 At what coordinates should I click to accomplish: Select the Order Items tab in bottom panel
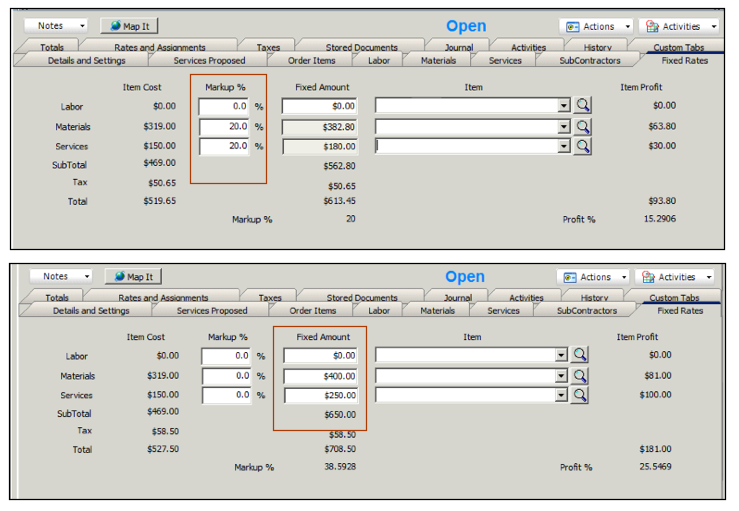pyautogui.click(x=314, y=311)
